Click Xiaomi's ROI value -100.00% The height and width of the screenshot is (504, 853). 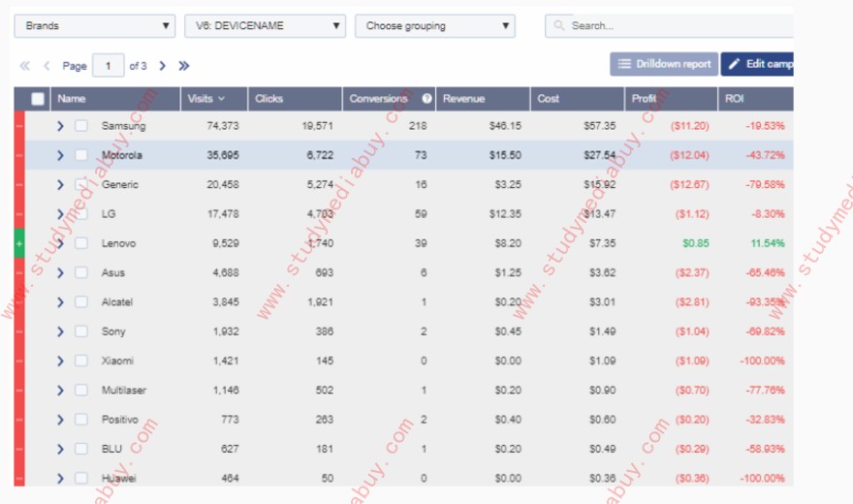[762, 361]
